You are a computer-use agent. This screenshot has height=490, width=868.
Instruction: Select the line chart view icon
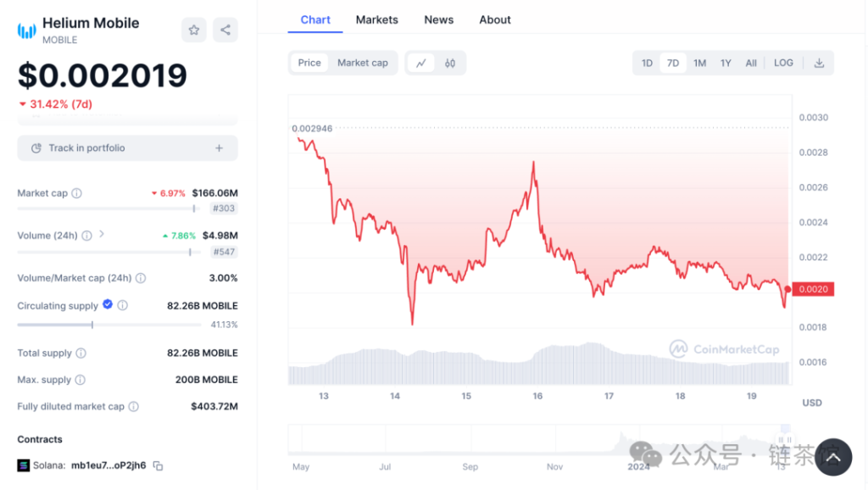click(420, 63)
